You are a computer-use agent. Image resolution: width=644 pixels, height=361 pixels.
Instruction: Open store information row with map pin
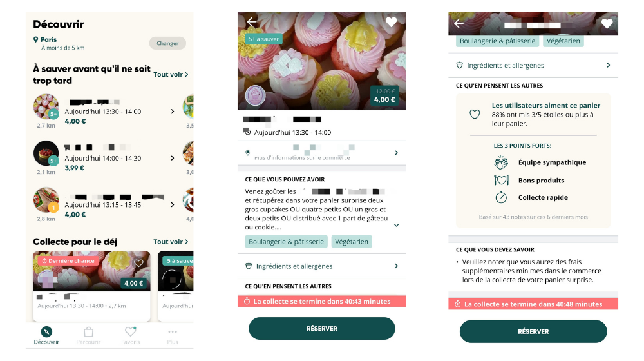coord(321,153)
